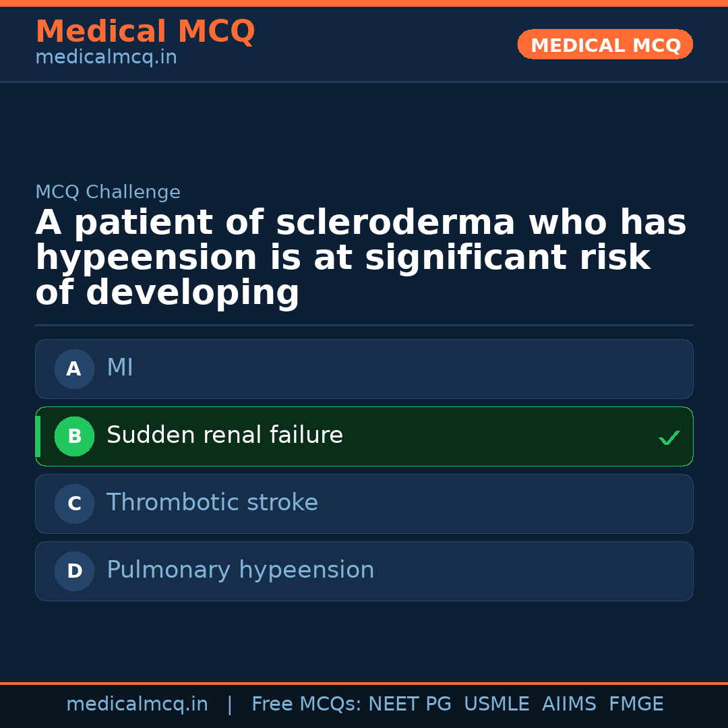Click the letter A circle icon
728x728 pixels.
74,369
